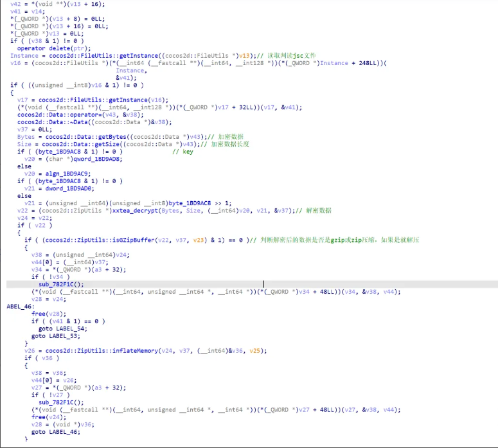Click the FileUtils::getInstance(v16) call
This screenshot has width=498, height=448.
pyautogui.click(x=103, y=100)
